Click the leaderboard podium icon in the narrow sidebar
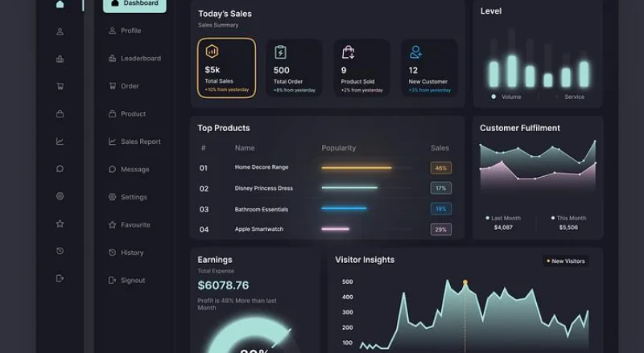This screenshot has width=644, height=353. pyautogui.click(x=60, y=60)
